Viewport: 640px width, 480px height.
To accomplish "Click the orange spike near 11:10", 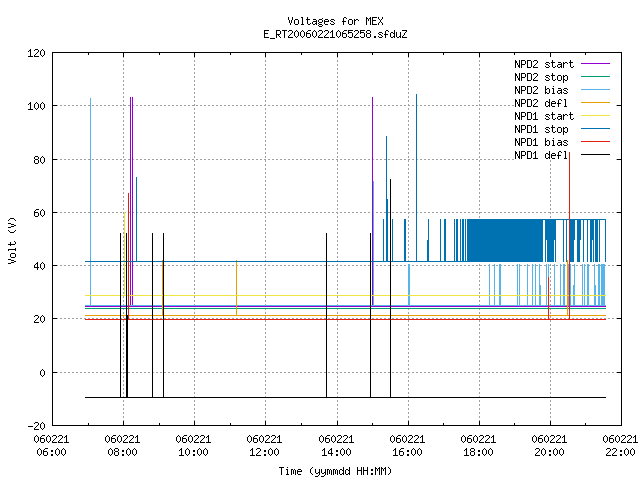I will 236,288.
